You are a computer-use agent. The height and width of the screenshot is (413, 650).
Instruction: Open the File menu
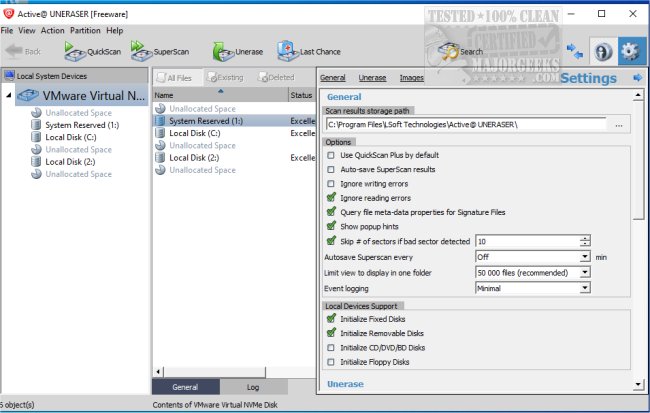tap(7, 30)
